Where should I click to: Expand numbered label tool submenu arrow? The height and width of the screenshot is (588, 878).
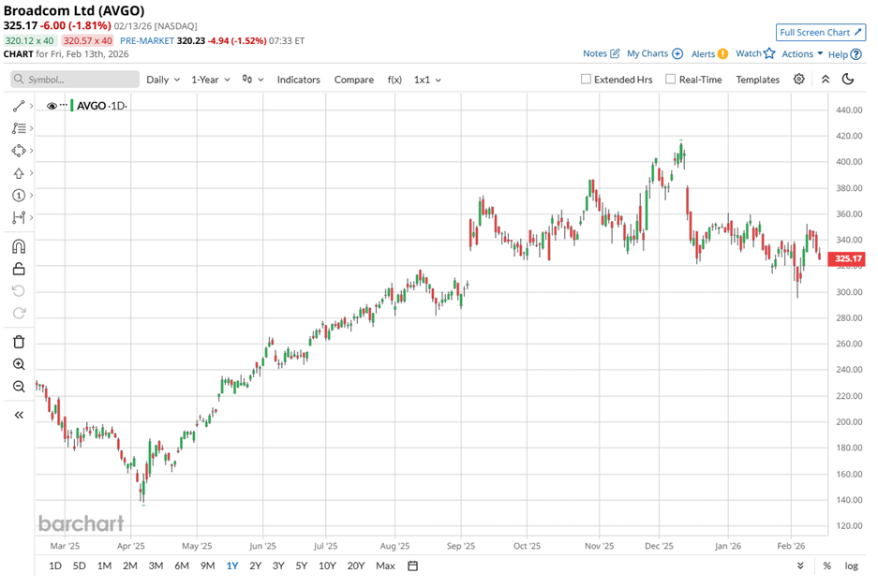click(31, 196)
